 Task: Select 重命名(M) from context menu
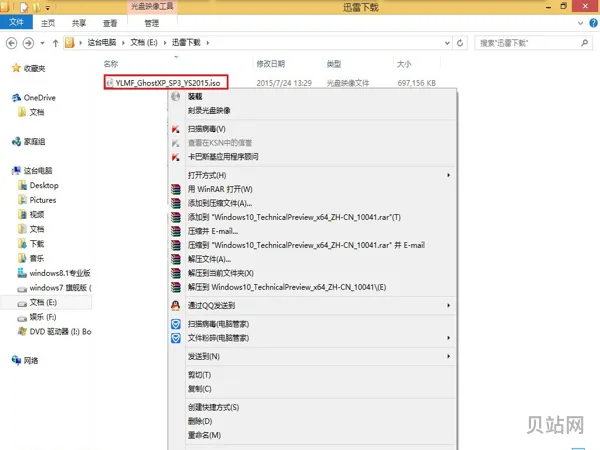point(204,435)
